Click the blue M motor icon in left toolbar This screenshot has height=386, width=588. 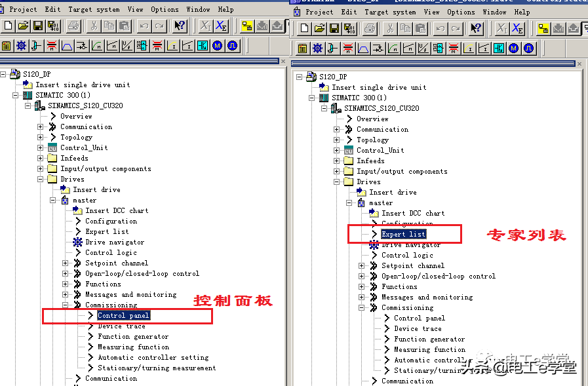[x=218, y=46]
